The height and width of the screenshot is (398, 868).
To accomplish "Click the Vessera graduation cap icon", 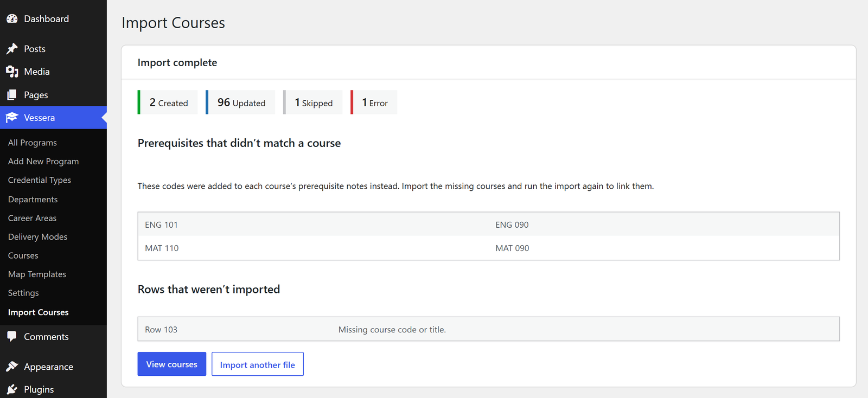I will point(12,118).
